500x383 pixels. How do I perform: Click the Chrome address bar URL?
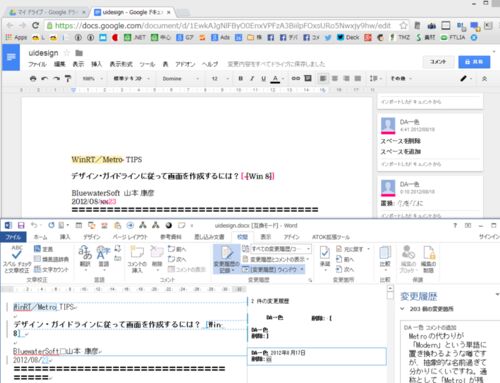pyautogui.click(x=222, y=25)
